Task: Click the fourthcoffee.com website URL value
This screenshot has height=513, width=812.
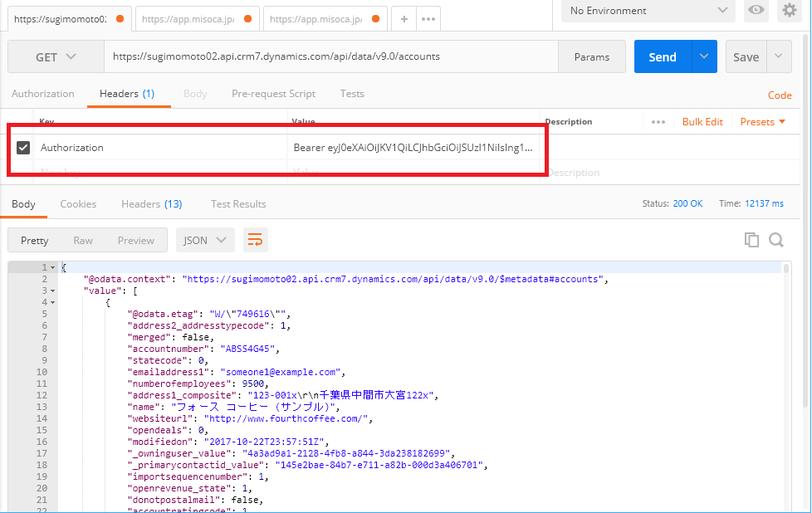Action: (x=286, y=419)
